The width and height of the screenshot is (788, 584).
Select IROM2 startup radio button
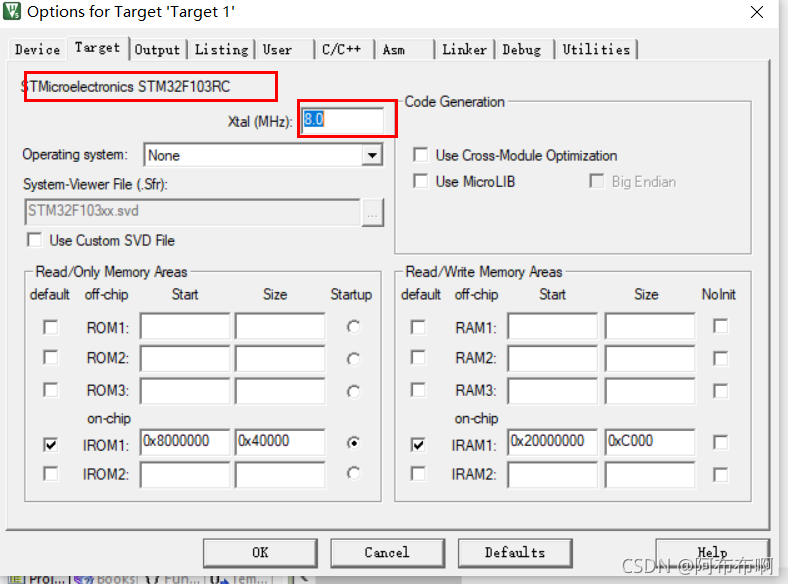click(353, 473)
